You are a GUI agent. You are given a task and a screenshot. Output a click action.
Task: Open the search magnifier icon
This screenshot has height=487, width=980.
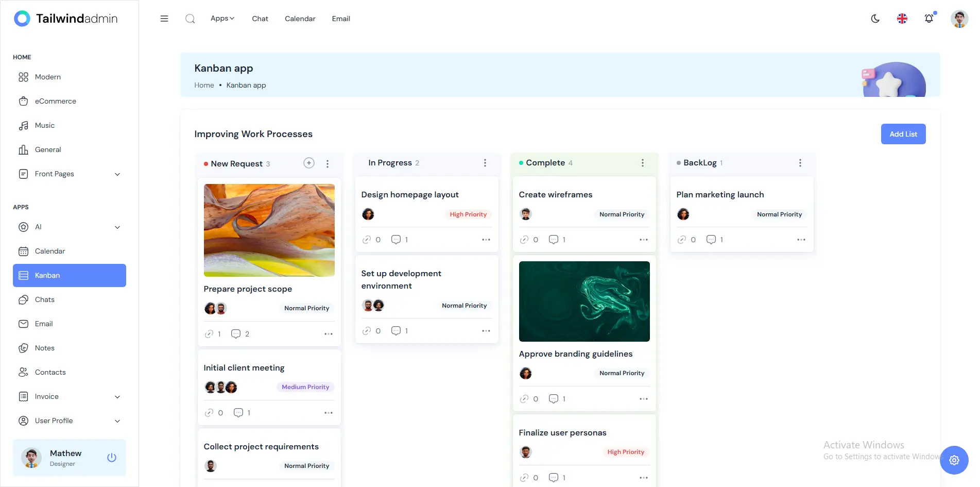tap(190, 19)
